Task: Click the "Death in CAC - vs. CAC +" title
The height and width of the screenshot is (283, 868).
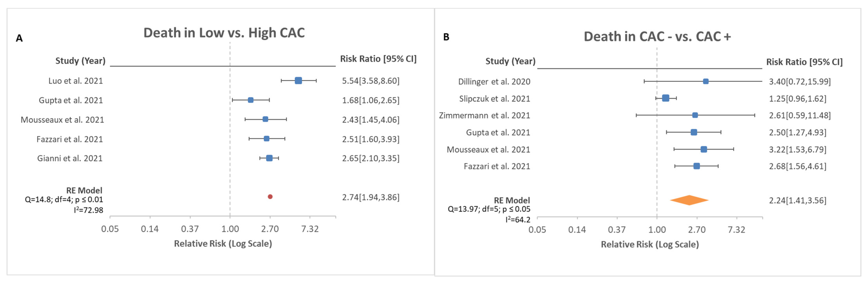Action: [657, 36]
